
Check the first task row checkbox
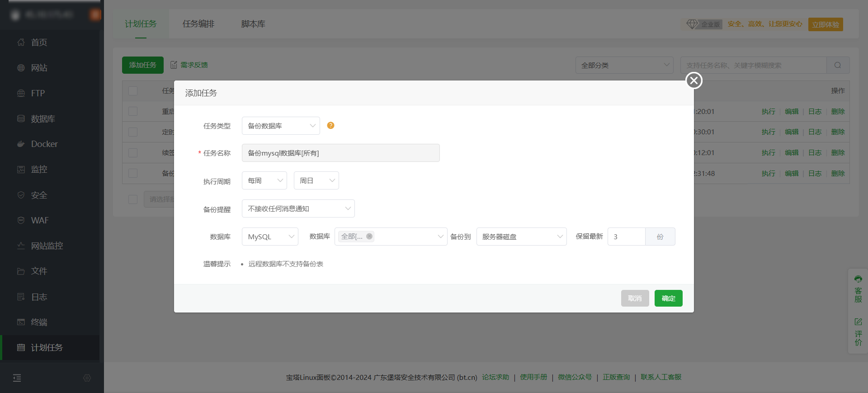pyautogui.click(x=133, y=111)
